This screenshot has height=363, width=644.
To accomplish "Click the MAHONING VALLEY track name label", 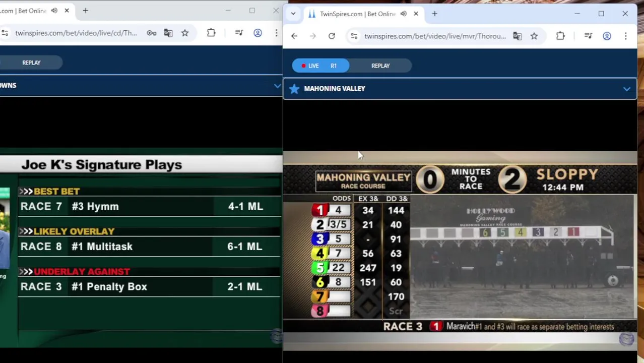I will [335, 88].
